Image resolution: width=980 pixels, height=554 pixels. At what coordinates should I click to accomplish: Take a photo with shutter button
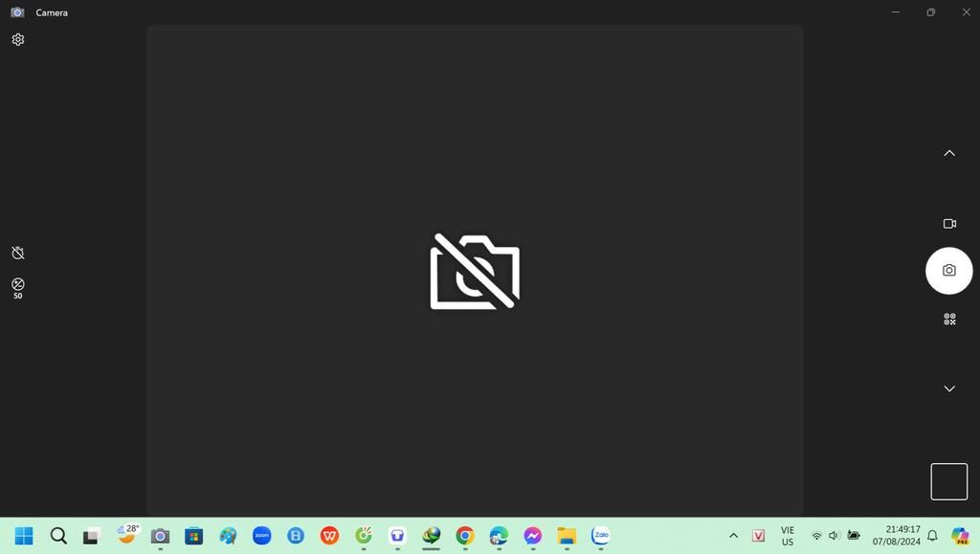point(948,271)
